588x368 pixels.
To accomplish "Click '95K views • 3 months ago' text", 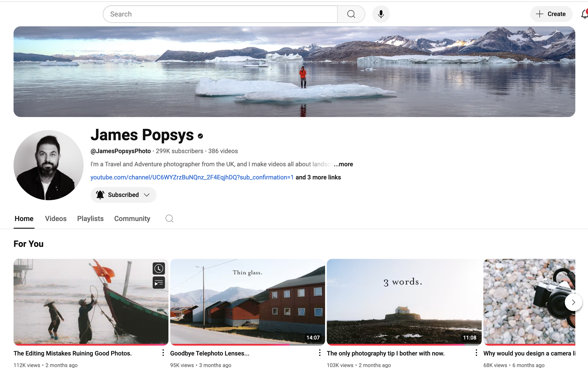I will coord(201,365).
